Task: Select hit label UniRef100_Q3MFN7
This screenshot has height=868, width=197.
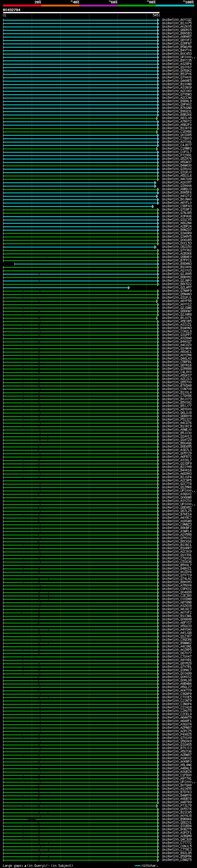Action: (177, 43)
